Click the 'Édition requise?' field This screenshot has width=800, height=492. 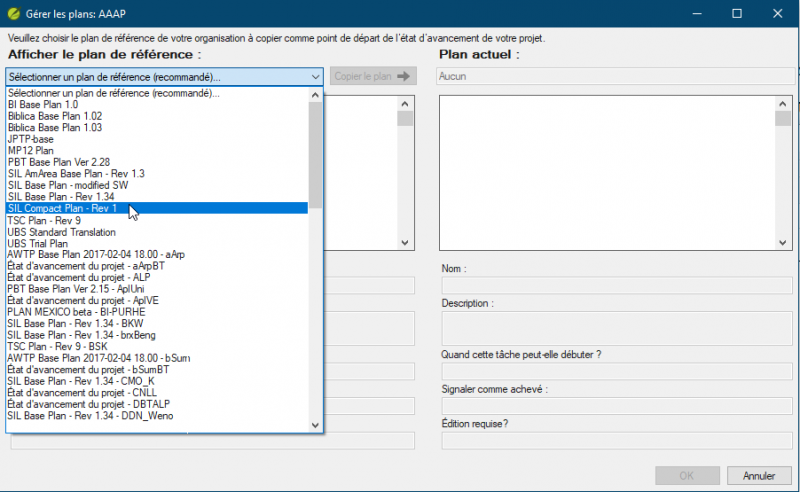point(617,440)
